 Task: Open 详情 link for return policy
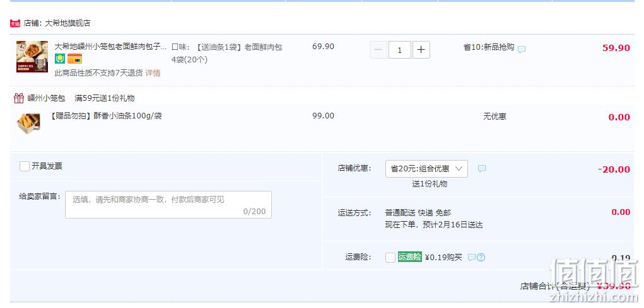pyautogui.click(x=153, y=73)
